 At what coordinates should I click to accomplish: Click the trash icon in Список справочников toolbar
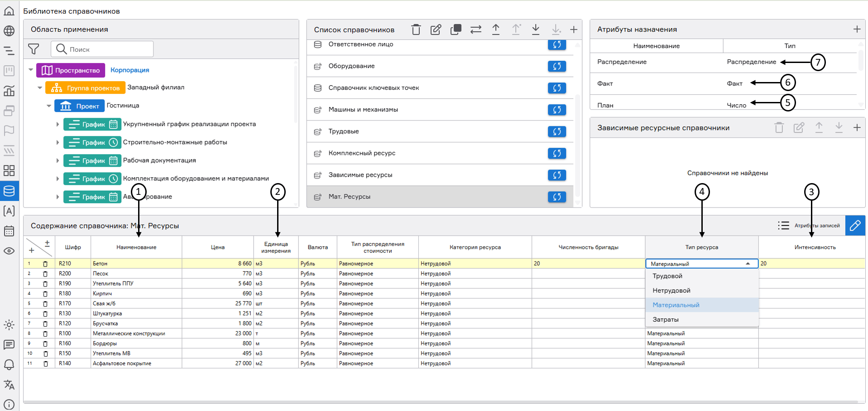[416, 30]
